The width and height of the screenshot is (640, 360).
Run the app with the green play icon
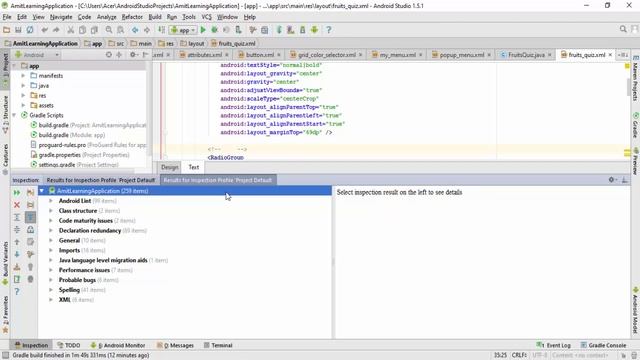click(x=203, y=30)
